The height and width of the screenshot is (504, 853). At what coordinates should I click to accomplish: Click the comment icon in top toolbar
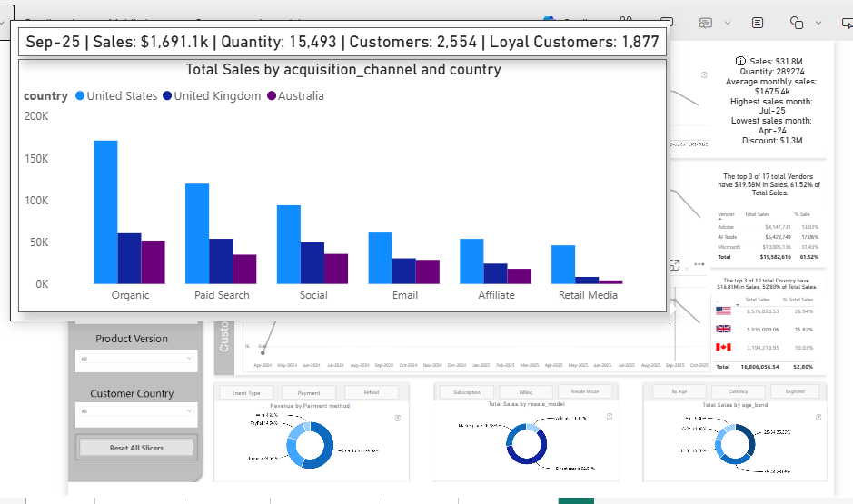coord(706,23)
